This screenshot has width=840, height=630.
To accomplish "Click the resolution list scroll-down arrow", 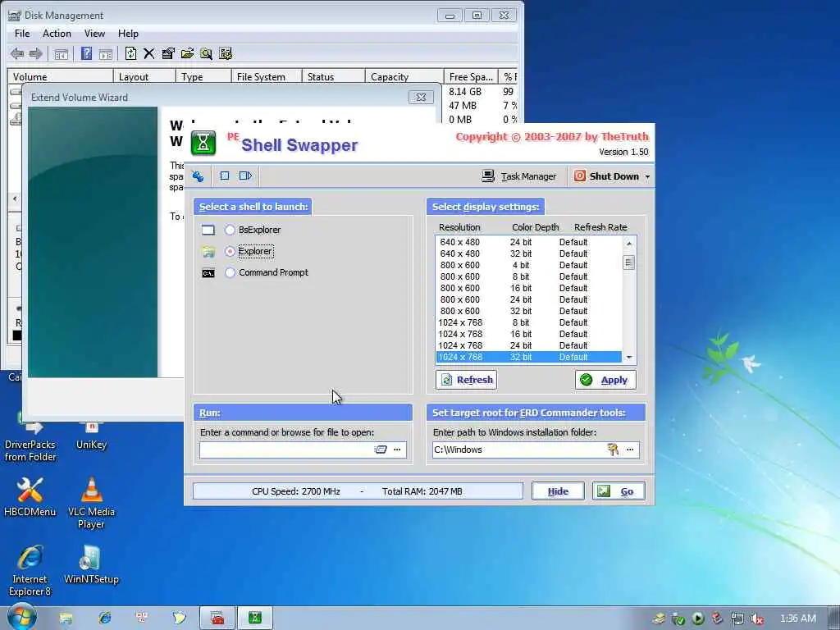I will pos(629,358).
